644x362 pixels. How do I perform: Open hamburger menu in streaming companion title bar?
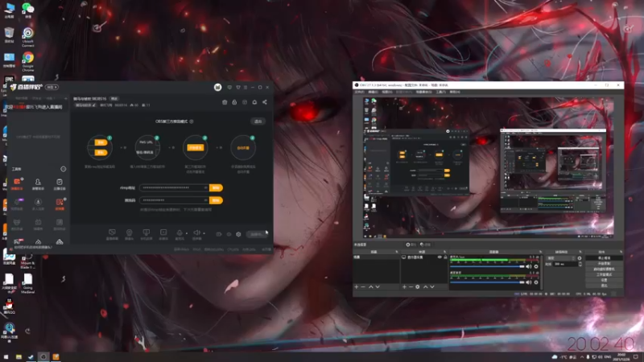246,88
